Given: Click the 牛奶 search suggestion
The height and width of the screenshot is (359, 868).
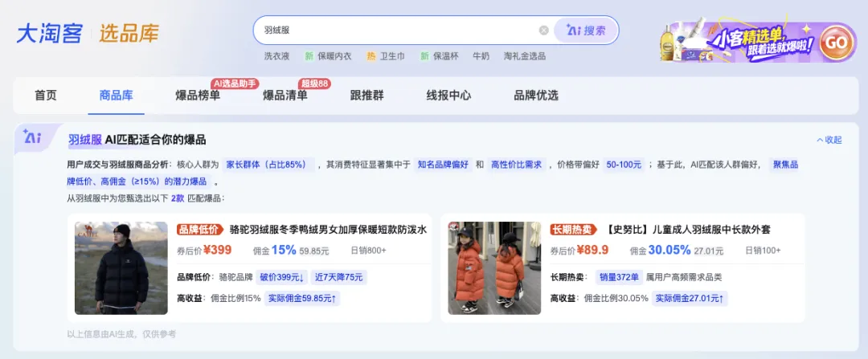Looking at the screenshot, I should point(481,56).
